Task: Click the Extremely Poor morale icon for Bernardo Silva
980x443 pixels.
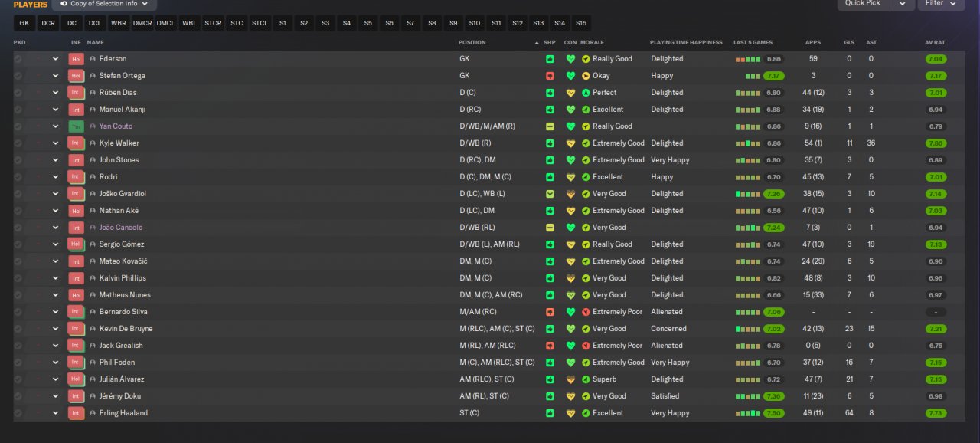Action: (586, 312)
